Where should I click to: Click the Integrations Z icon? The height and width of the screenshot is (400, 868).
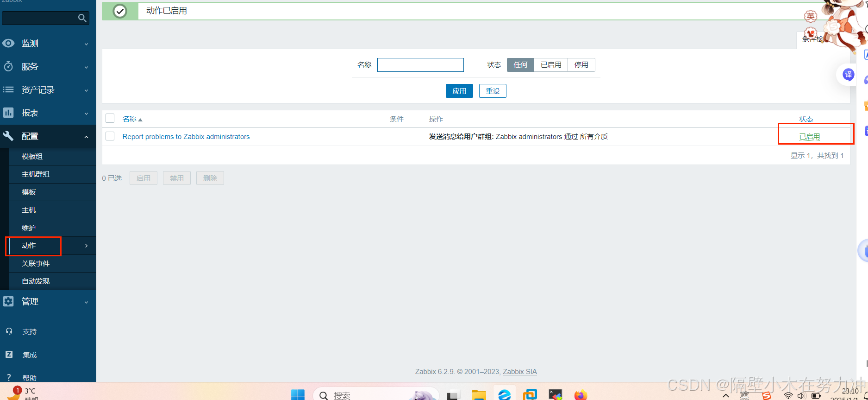pyautogui.click(x=9, y=355)
